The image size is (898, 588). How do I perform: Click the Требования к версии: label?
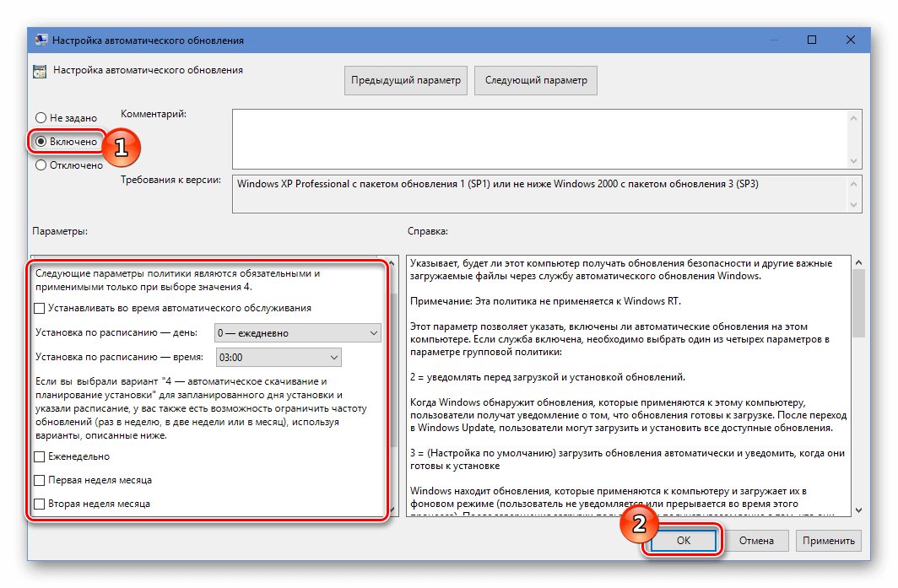pos(170,180)
